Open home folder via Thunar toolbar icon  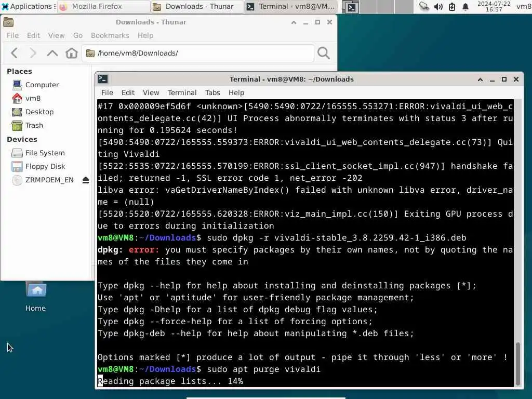(72, 54)
